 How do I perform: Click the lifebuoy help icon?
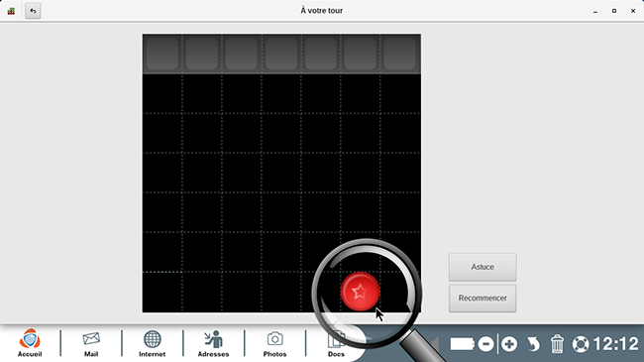tap(581, 344)
